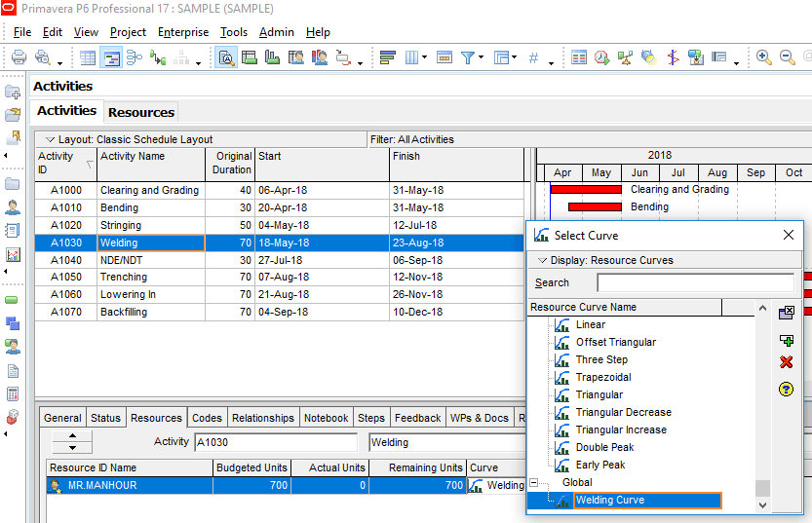Viewport: 812px width, 523px height.
Task: Click the Clearing and Grading Gantt bar
Action: tap(586, 189)
